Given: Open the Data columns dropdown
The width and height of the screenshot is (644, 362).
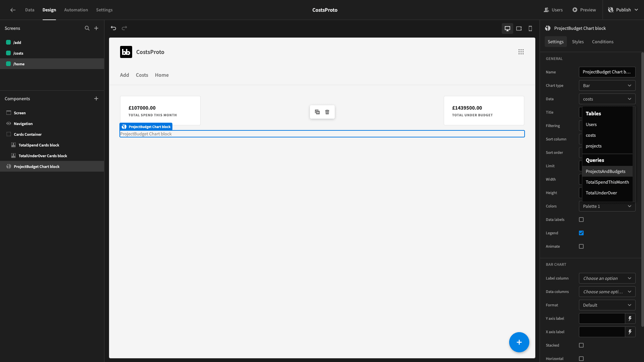Looking at the screenshot, I should (607, 292).
